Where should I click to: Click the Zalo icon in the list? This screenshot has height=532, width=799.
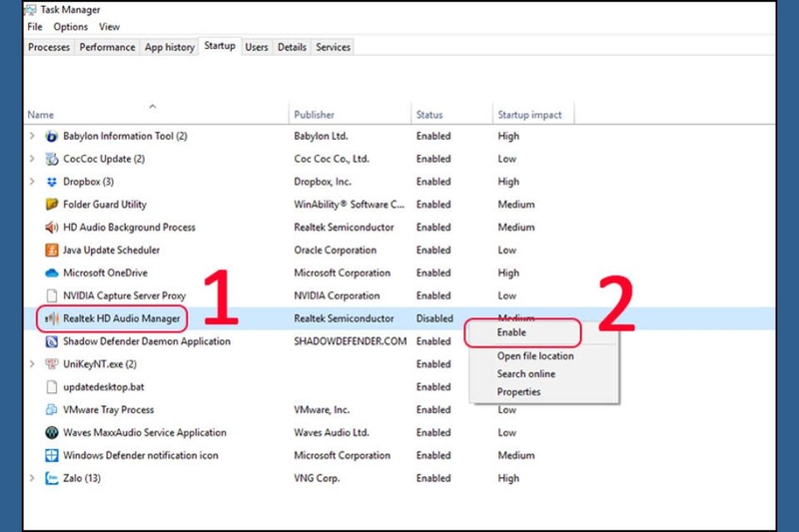52,478
